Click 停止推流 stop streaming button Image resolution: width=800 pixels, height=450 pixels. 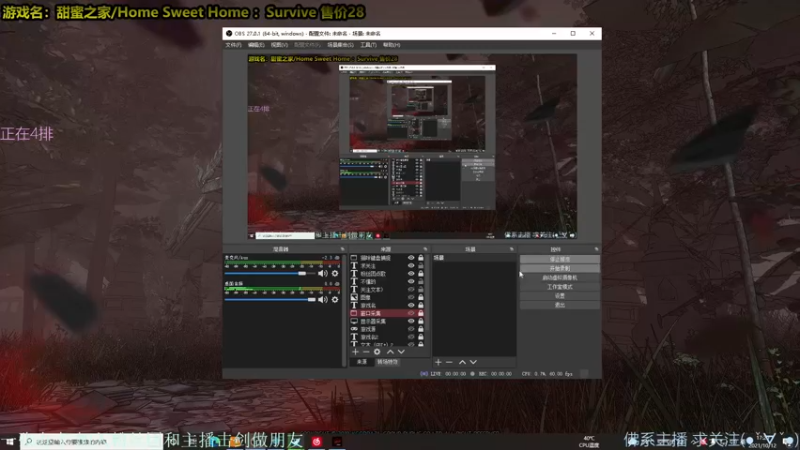[x=560, y=259]
